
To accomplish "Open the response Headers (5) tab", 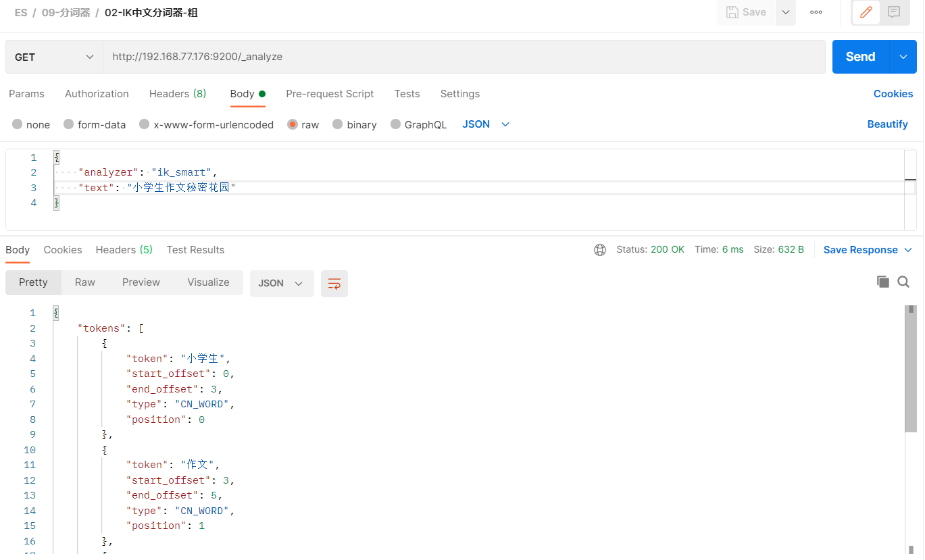I will point(124,250).
